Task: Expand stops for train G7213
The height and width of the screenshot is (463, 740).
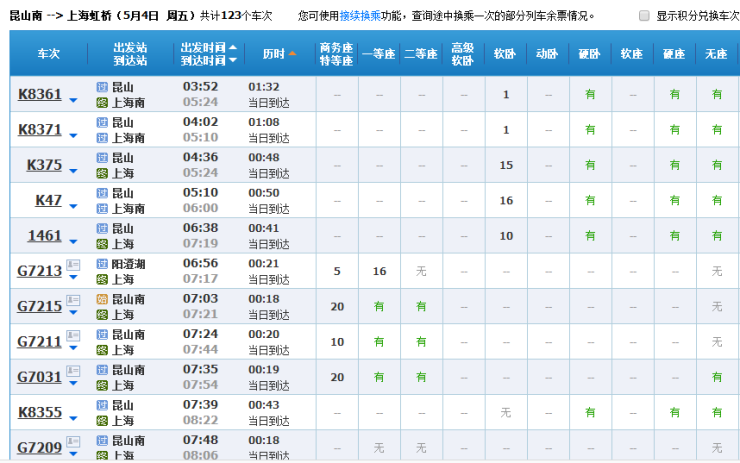Action: point(73,277)
